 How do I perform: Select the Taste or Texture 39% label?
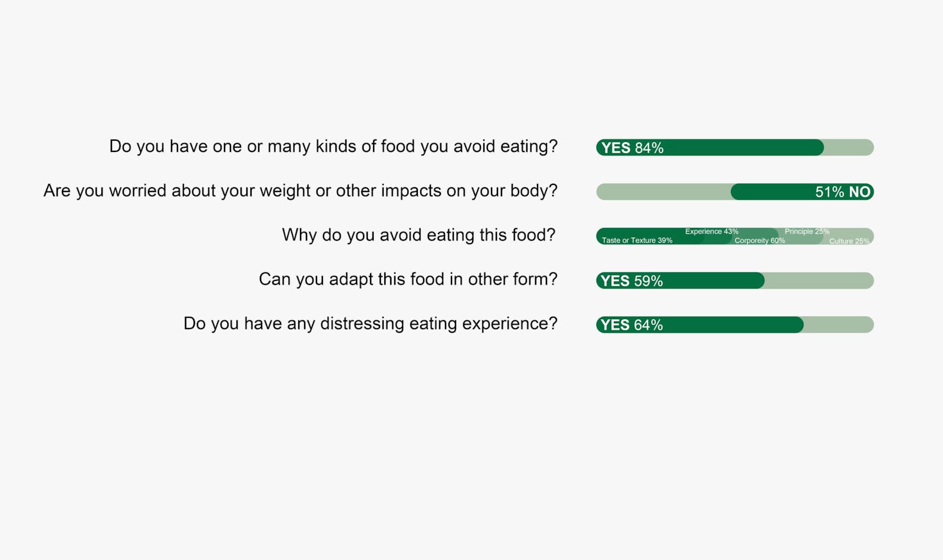637,240
